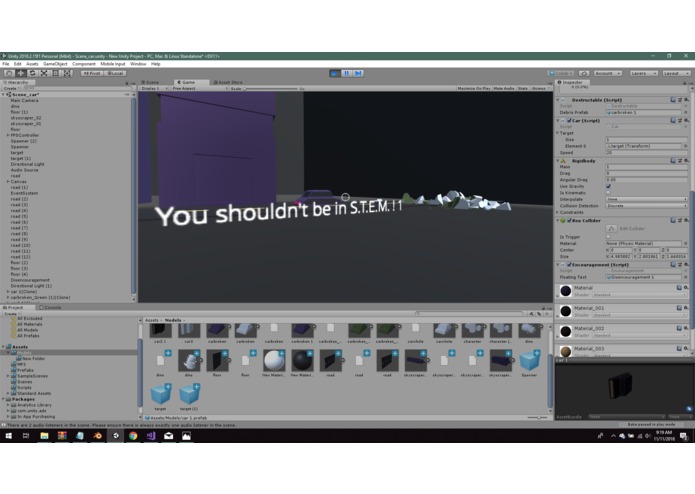
Task: Select the target prefab cube asset
Action: [160, 395]
